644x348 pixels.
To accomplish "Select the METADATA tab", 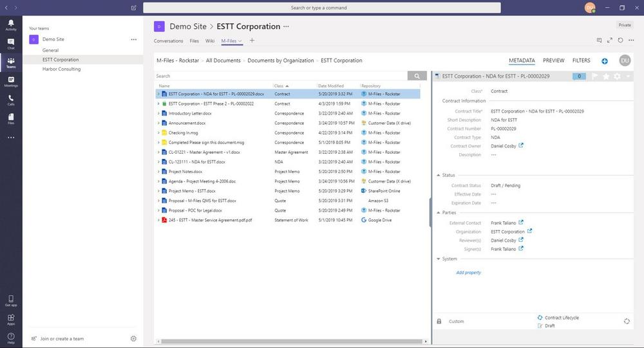I will 522,60.
